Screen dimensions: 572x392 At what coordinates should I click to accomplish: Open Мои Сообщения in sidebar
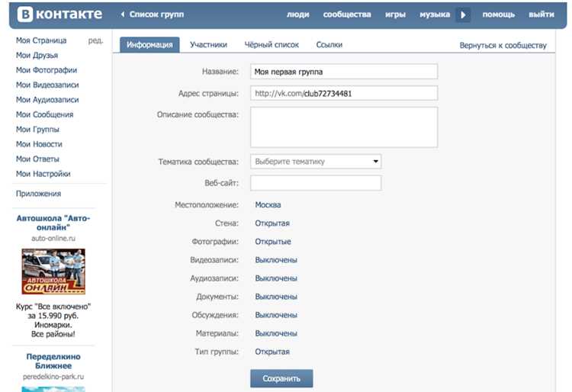[44, 114]
